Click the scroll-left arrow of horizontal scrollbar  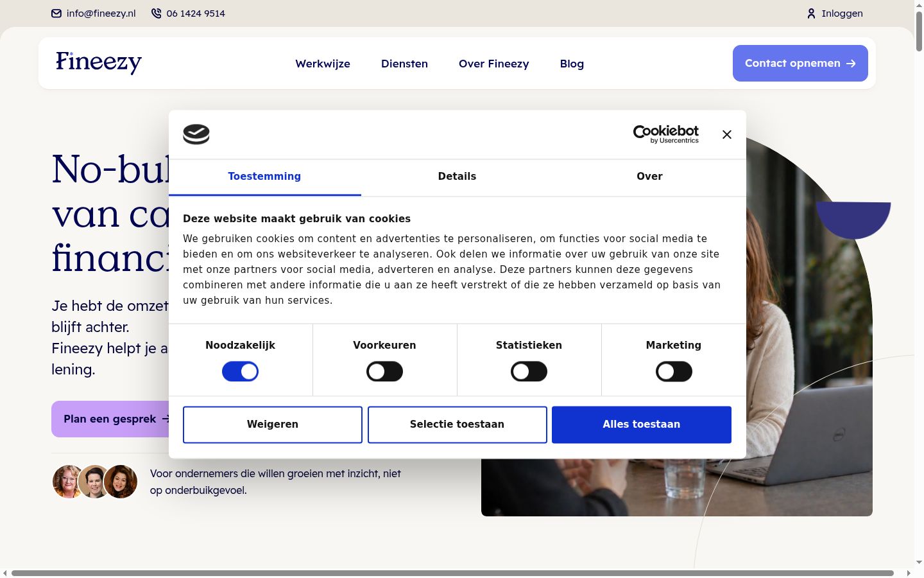pyautogui.click(x=4, y=573)
